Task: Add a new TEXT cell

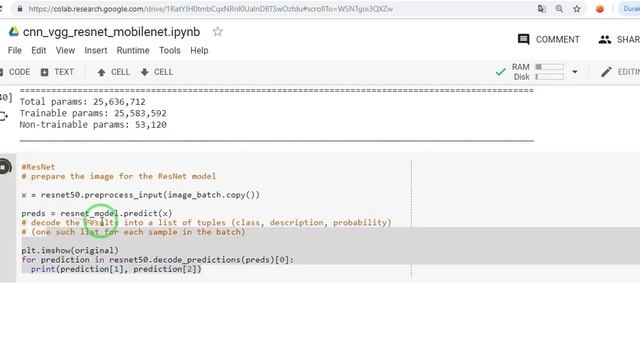Action: 58,72
